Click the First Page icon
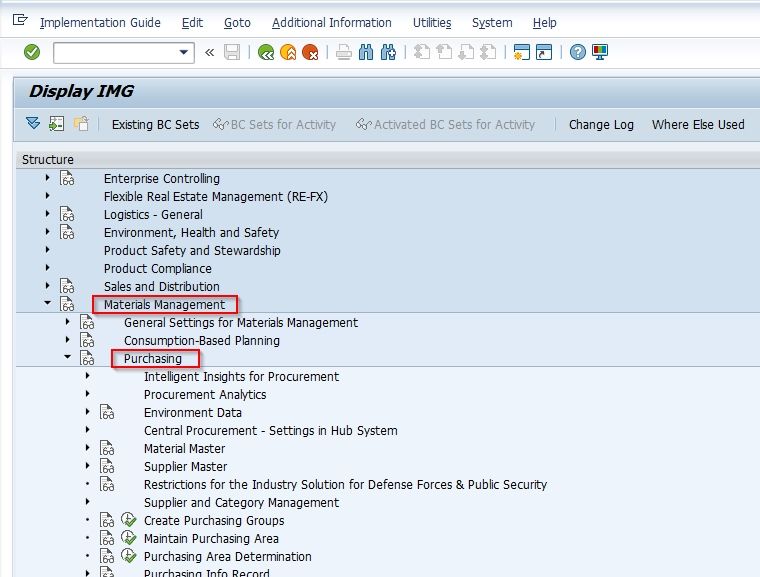Image resolution: width=760 pixels, height=577 pixels. coord(422,52)
